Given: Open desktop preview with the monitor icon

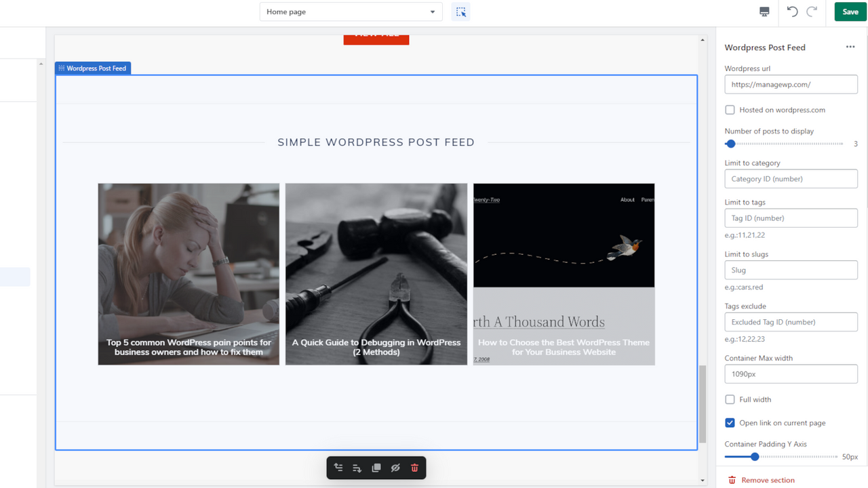Looking at the screenshot, I should [764, 12].
